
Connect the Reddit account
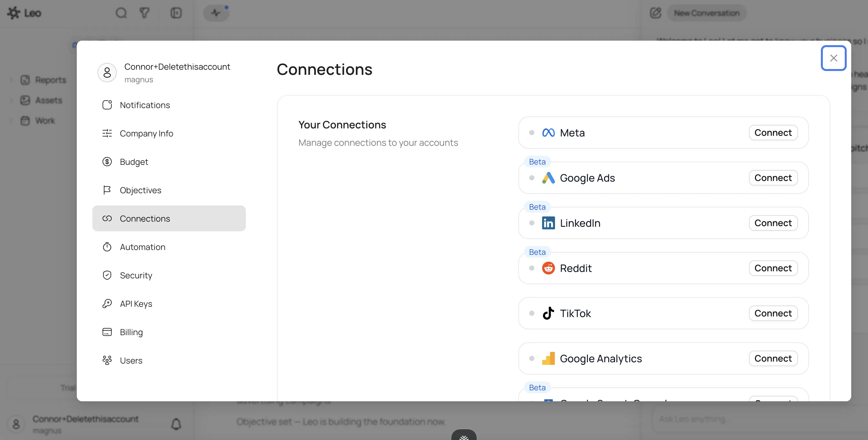click(773, 268)
